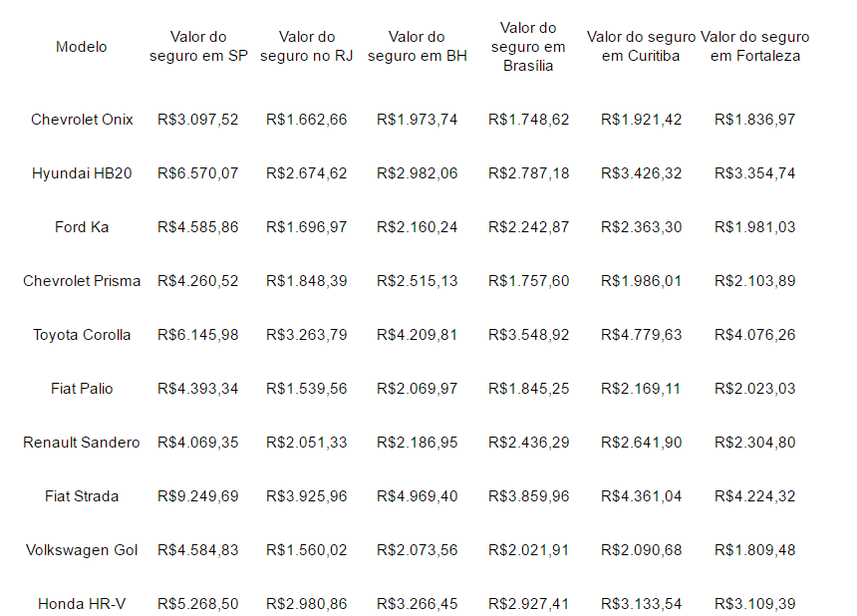This screenshot has height=616, width=857.
Task: Click the Honda HR-V row label
Action: click(x=82, y=604)
